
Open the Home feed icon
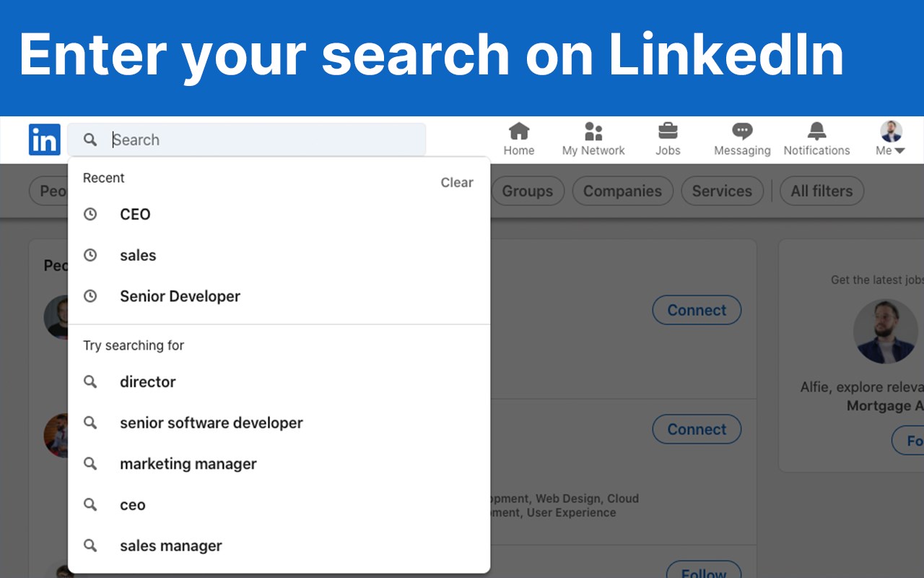(x=519, y=131)
